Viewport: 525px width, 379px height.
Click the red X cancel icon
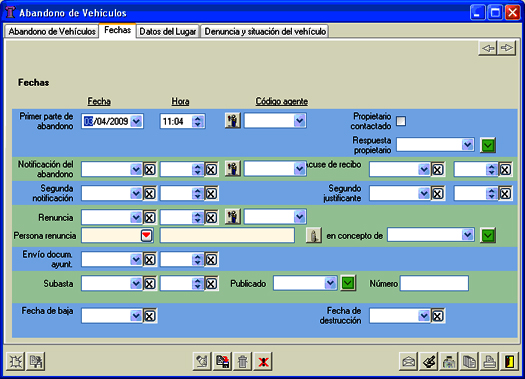tap(263, 361)
